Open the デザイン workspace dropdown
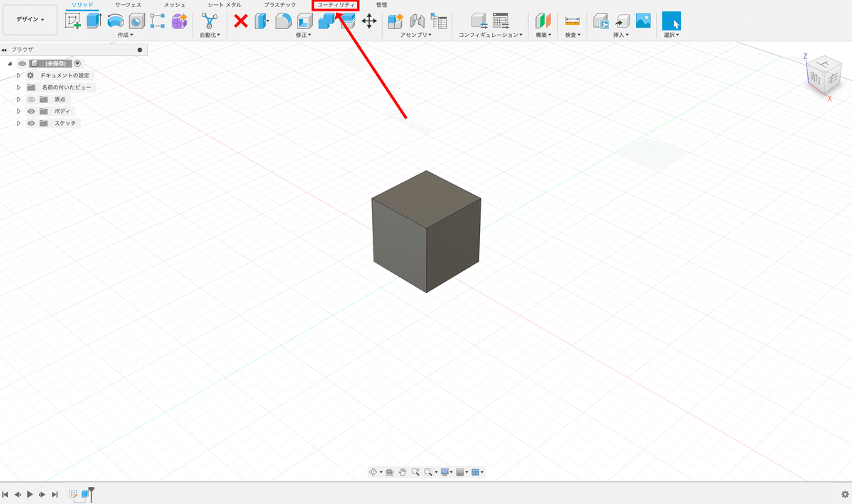This screenshot has height=504, width=852. [x=30, y=20]
